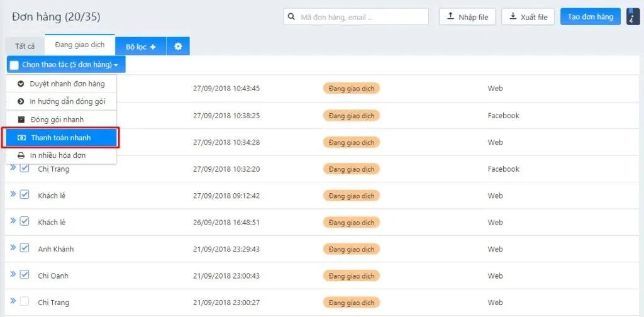The height and width of the screenshot is (317, 644).
Task: Click the date 27/09/2018 09:12:42
Action: [x=226, y=196]
